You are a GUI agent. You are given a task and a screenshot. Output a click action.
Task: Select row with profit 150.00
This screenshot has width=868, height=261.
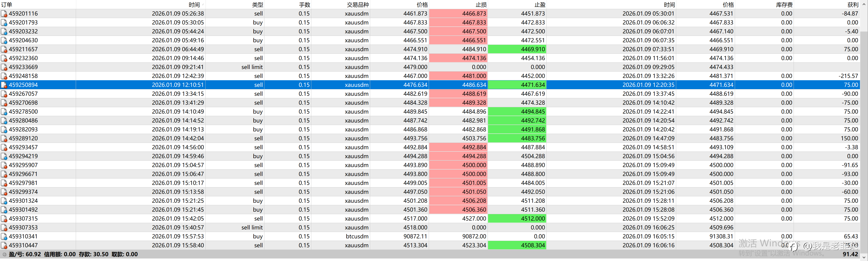849,138
